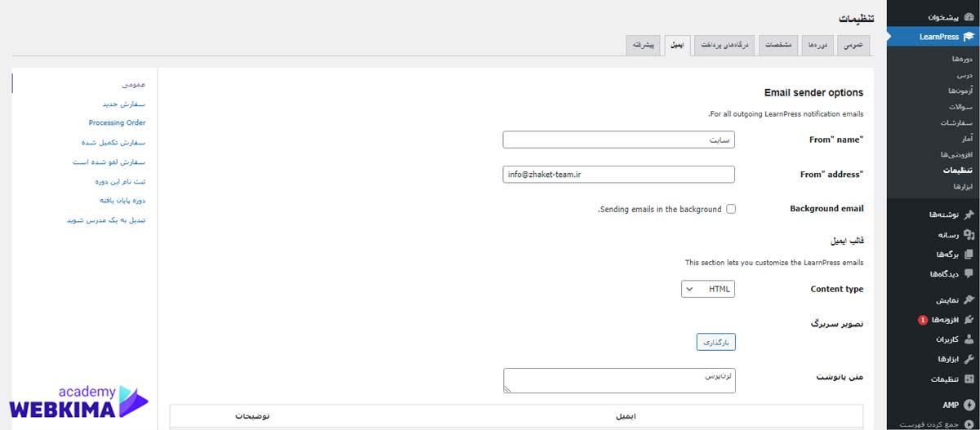Click the Plugins (افزونه‌ها) plug icon
This screenshot has height=430, width=980.
pos(969,319)
